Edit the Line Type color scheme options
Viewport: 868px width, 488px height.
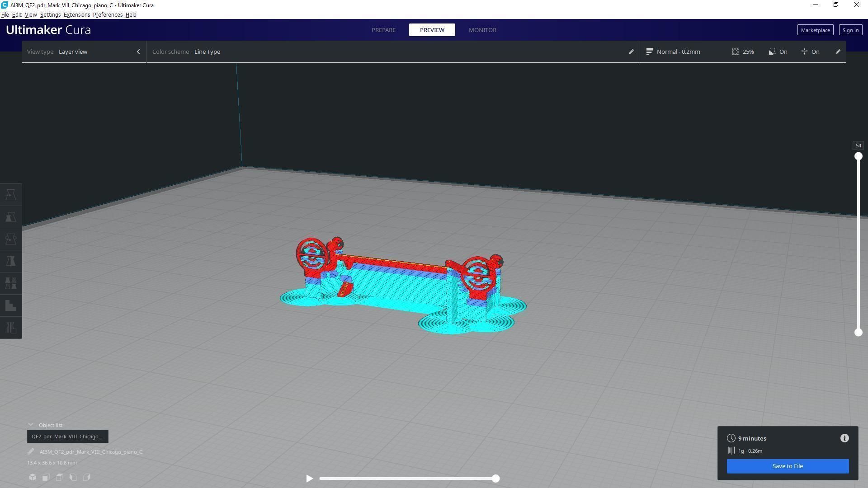click(631, 52)
